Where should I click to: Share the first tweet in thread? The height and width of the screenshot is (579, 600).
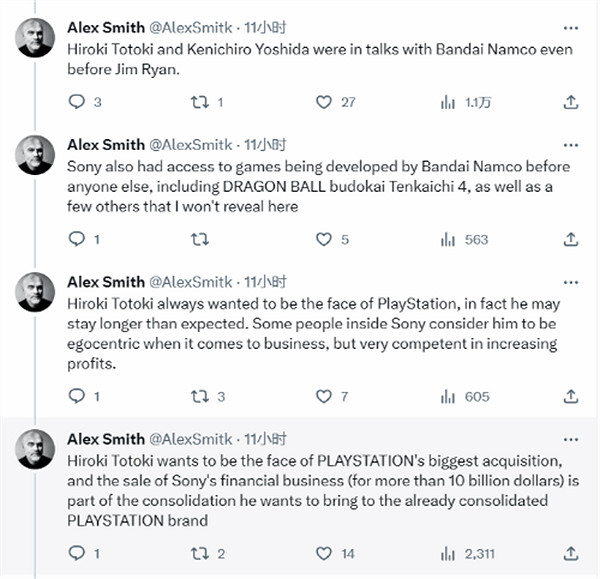pyautogui.click(x=571, y=102)
